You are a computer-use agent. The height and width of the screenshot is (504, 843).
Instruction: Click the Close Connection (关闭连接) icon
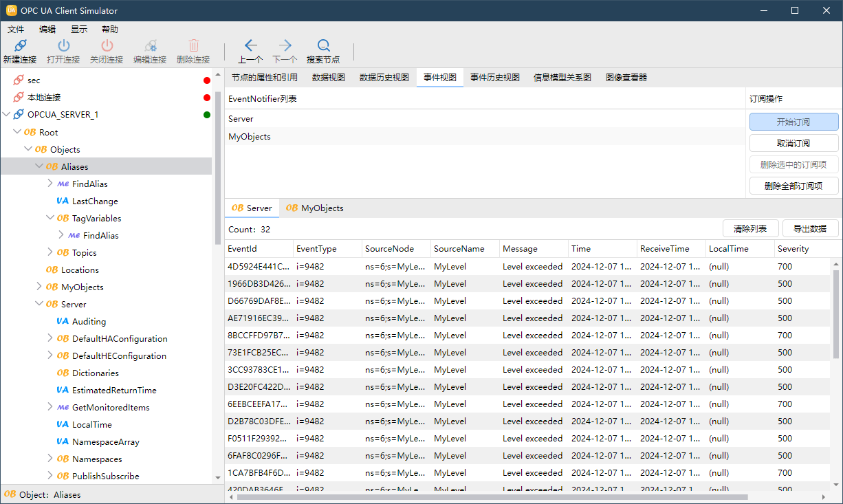coord(107,47)
